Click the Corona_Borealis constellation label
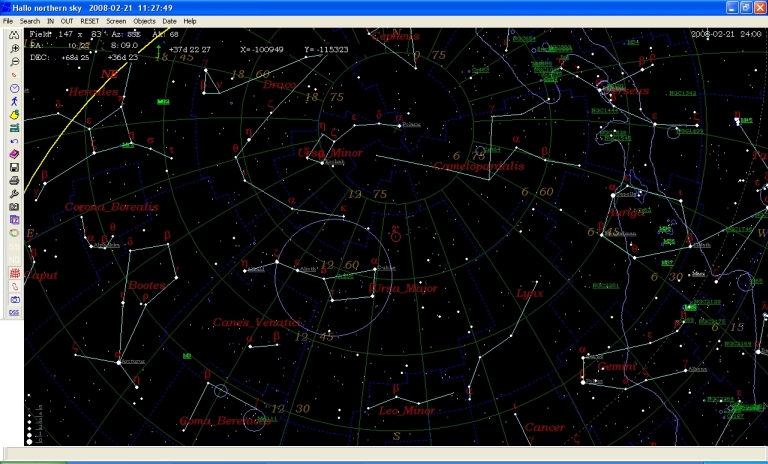This screenshot has width=768, height=464. 112,207
